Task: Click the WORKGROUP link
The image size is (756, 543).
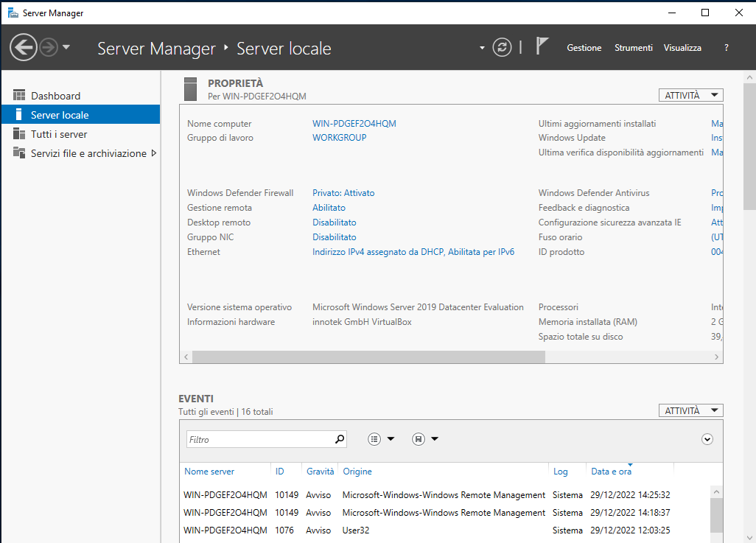Action: (x=340, y=138)
